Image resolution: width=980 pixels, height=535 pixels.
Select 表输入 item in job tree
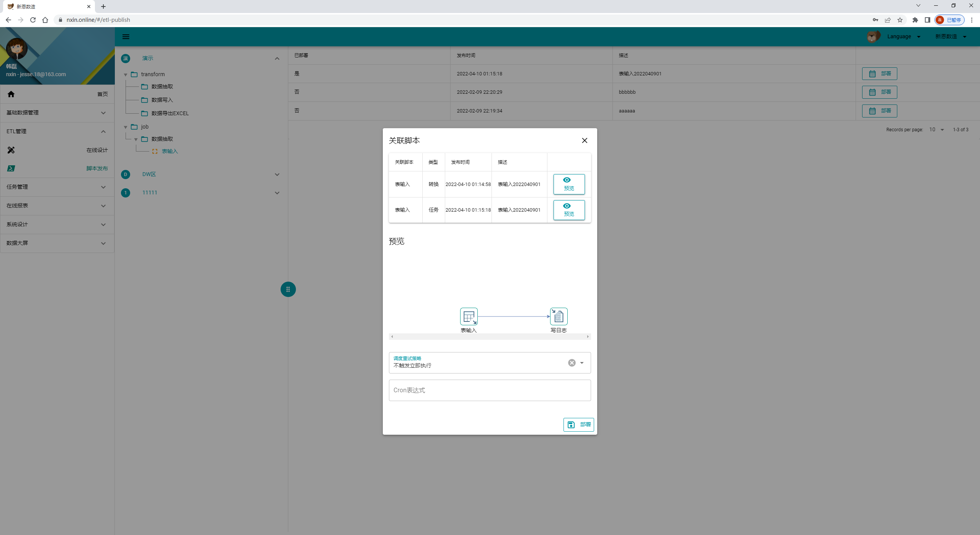[x=170, y=152]
